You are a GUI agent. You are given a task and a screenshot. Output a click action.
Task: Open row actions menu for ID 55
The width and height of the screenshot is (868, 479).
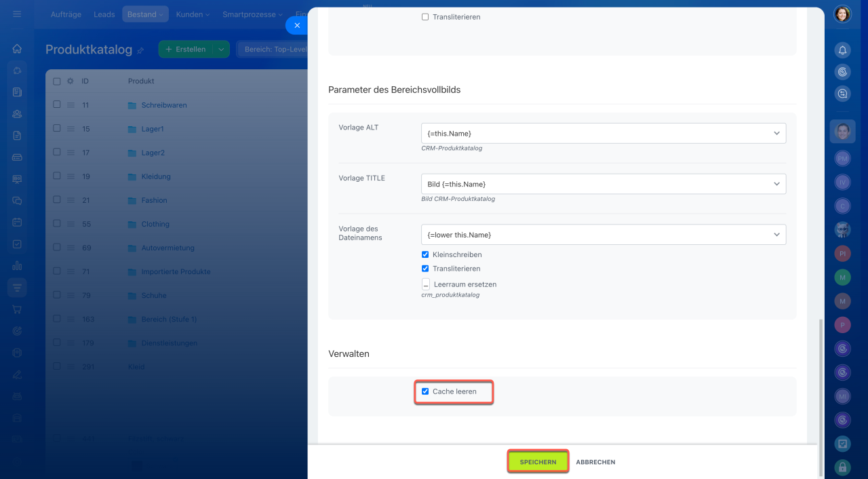71,224
